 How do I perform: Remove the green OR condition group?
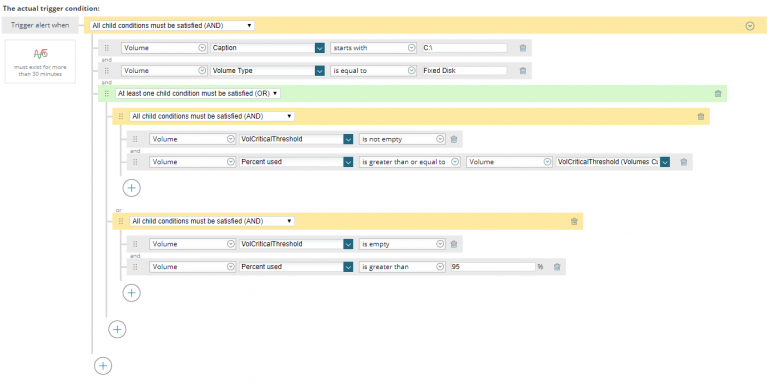tap(718, 94)
